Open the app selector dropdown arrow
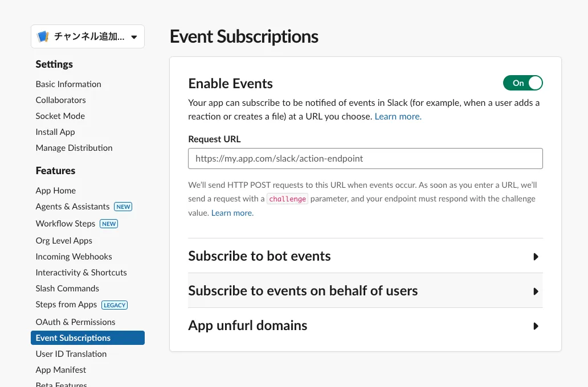This screenshot has width=588, height=387. [134, 38]
